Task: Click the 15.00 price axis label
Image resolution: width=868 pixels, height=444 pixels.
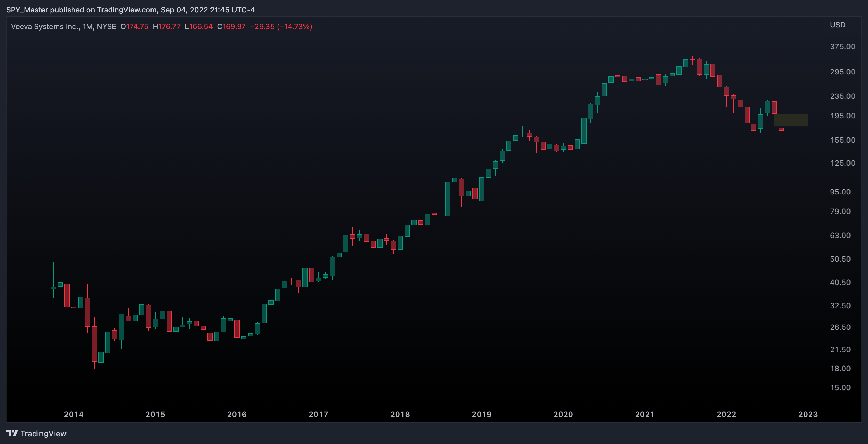Action: pos(840,388)
